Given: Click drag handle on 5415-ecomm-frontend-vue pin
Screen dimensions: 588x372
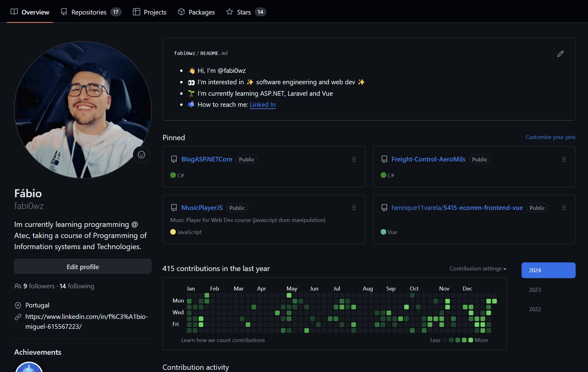Looking at the screenshot, I should 564,208.
